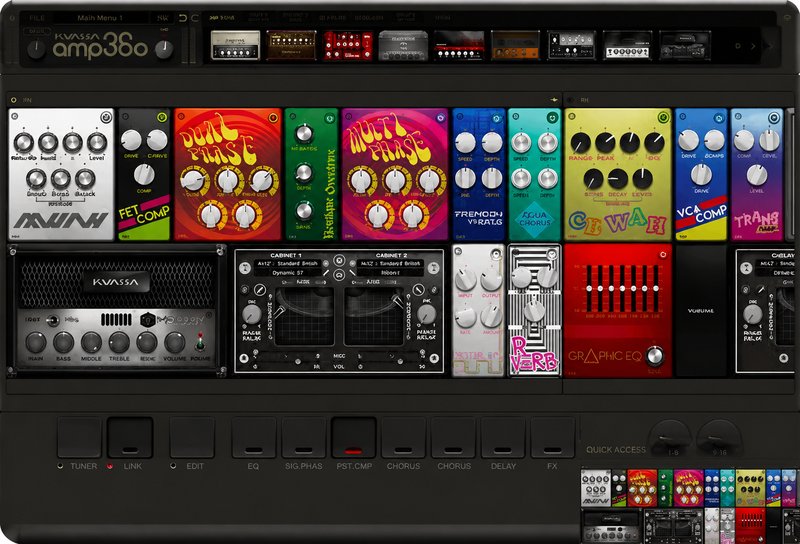Click the SPEED knob on the Aqua Chorus pedal
This screenshot has width=800, height=544.
[x=521, y=143]
